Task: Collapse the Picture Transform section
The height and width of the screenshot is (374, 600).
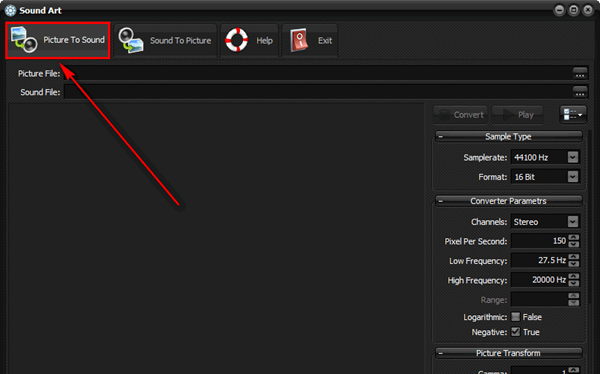Action: point(440,353)
